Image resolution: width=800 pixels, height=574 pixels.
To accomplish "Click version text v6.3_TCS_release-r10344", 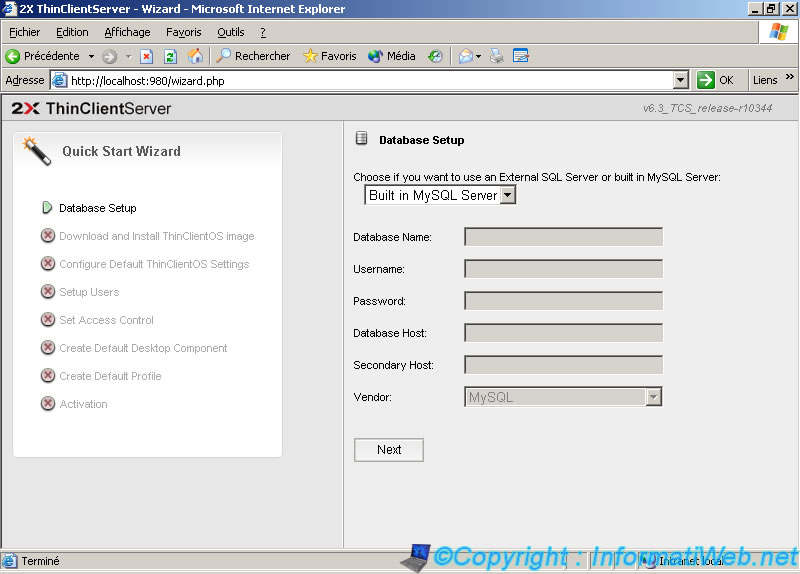I will [707, 108].
